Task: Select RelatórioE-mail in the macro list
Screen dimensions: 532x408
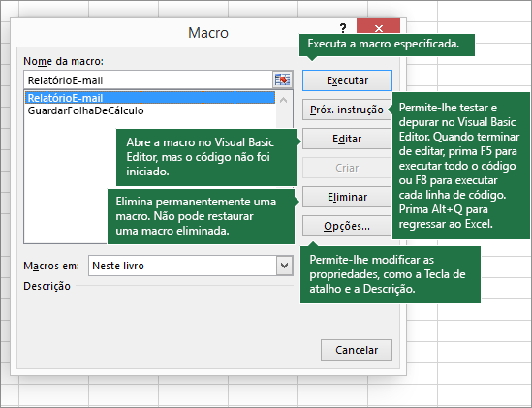Action: (149, 98)
